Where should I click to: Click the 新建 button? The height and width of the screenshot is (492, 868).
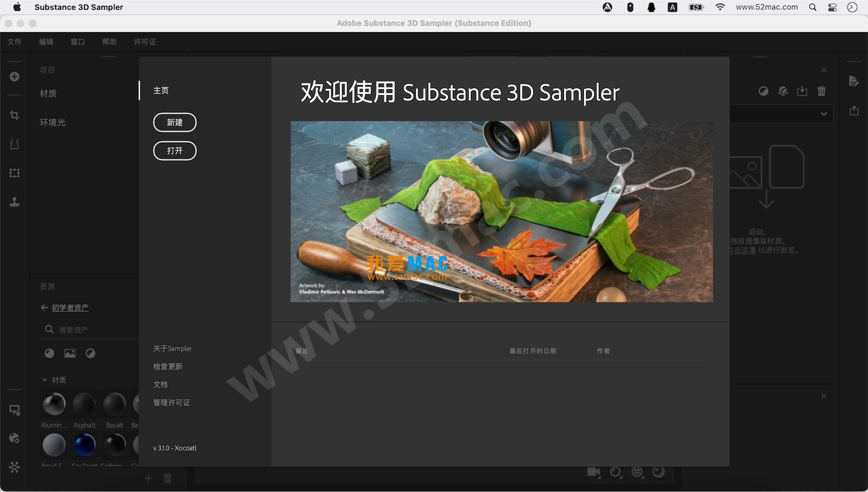point(175,122)
